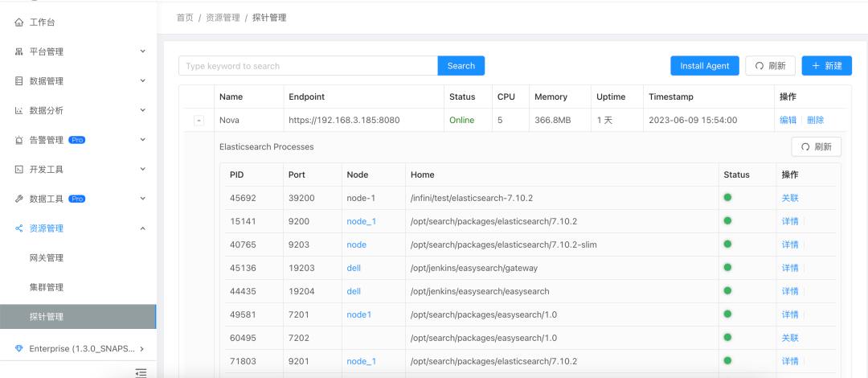Click the 数据分析 chart icon
Screen dimensions: 868x378
[18, 111]
